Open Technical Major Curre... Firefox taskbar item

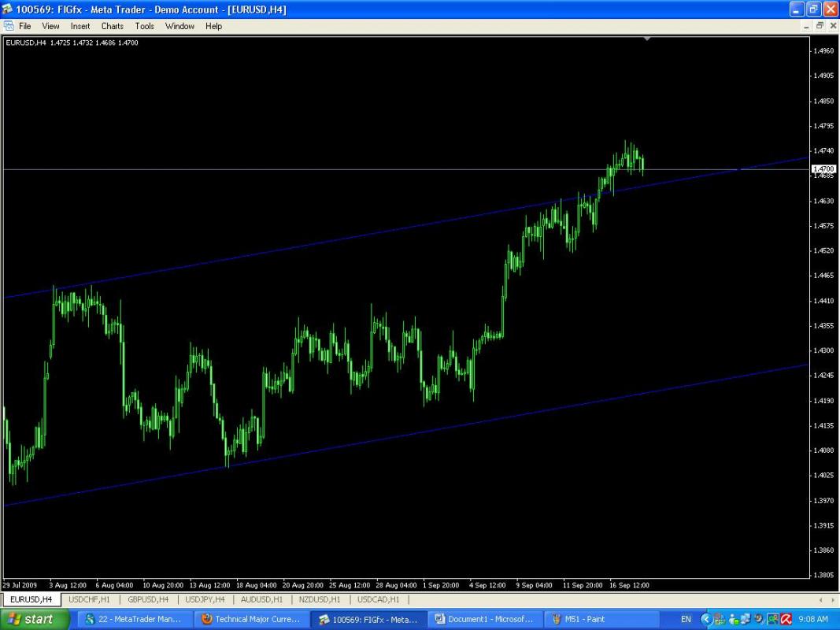point(250,619)
